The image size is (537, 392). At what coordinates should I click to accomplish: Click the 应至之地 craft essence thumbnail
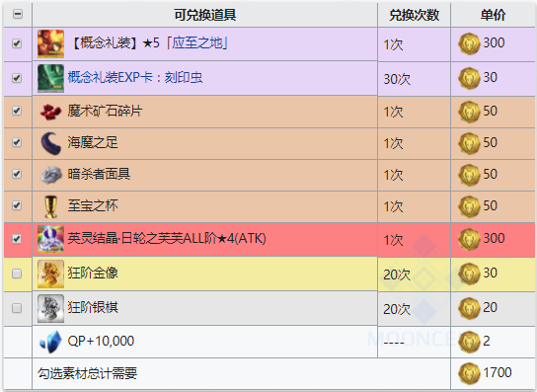pos(50,43)
